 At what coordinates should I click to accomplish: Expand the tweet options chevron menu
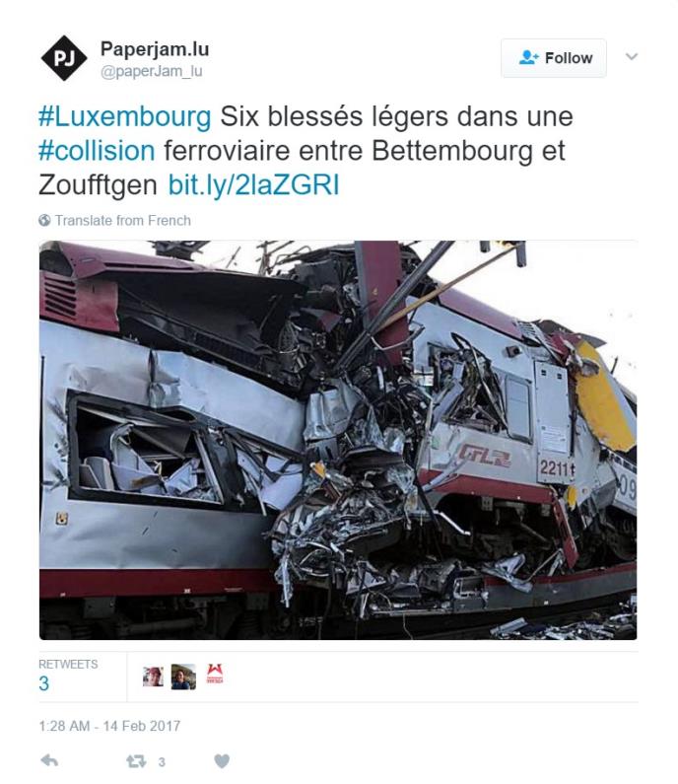tap(632, 56)
